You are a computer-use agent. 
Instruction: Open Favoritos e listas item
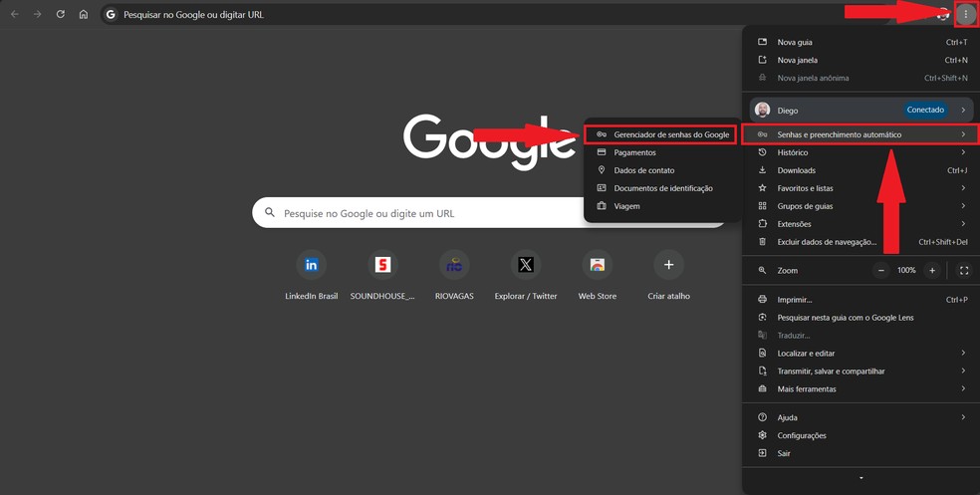(861, 188)
